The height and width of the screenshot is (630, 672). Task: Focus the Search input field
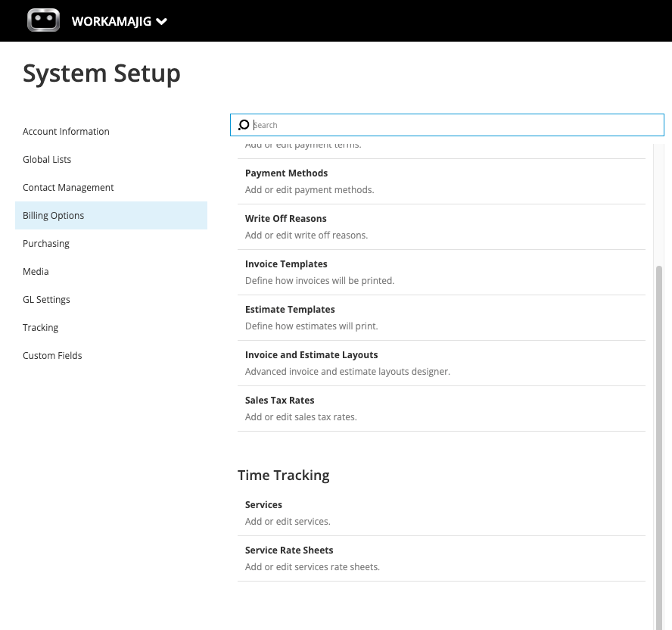tap(447, 125)
